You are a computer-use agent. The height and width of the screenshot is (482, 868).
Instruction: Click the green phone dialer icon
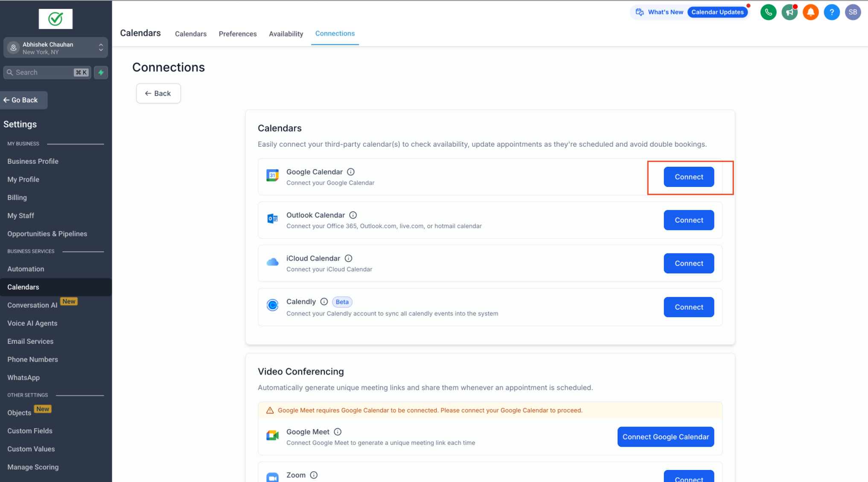click(x=768, y=12)
